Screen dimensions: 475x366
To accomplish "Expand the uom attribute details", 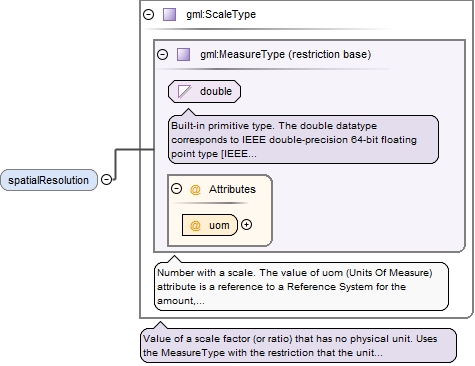I will coord(246,225).
